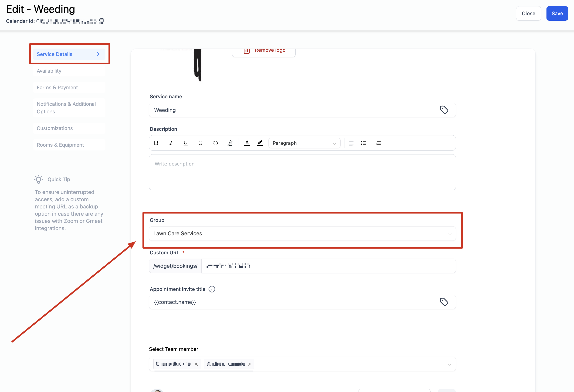
Task: Insert a link in description
Action: coord(215,143)
